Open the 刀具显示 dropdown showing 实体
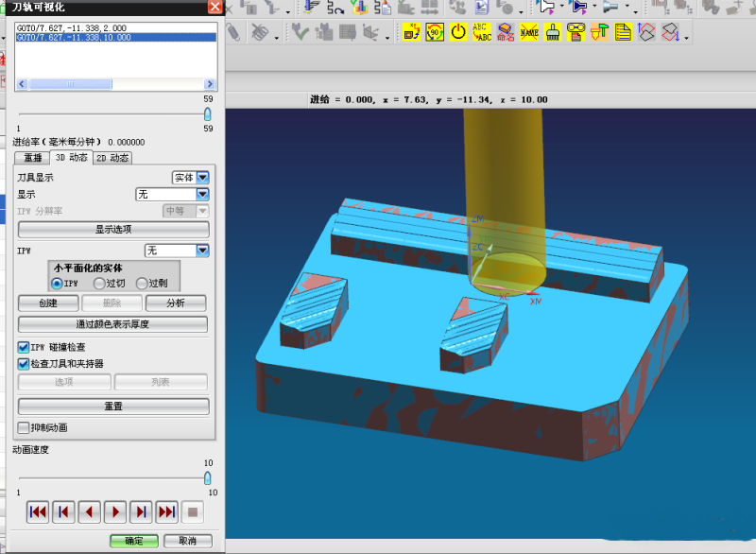The height and width of the screenshot is (554, 756). [201, 177]
